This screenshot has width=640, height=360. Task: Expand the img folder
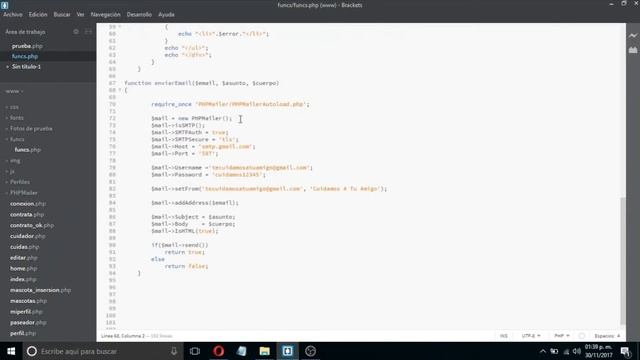coord(15,161)
